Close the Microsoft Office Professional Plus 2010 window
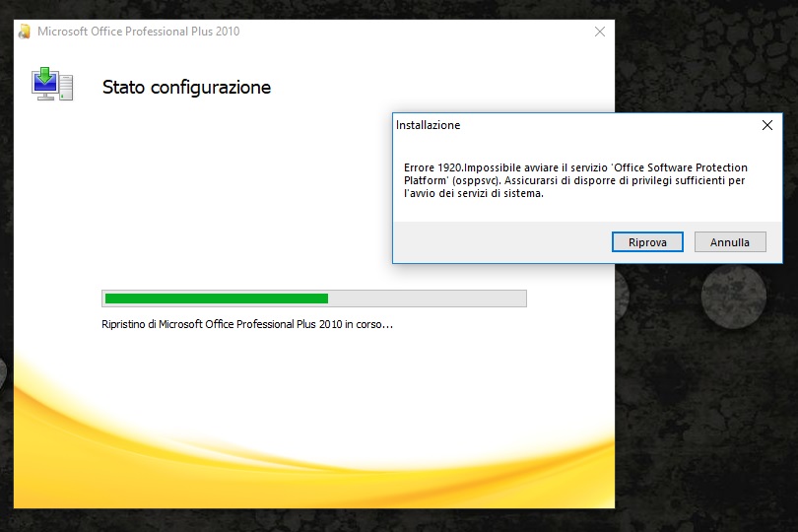The width and height of the screenshot is (798, 532). 600,32
